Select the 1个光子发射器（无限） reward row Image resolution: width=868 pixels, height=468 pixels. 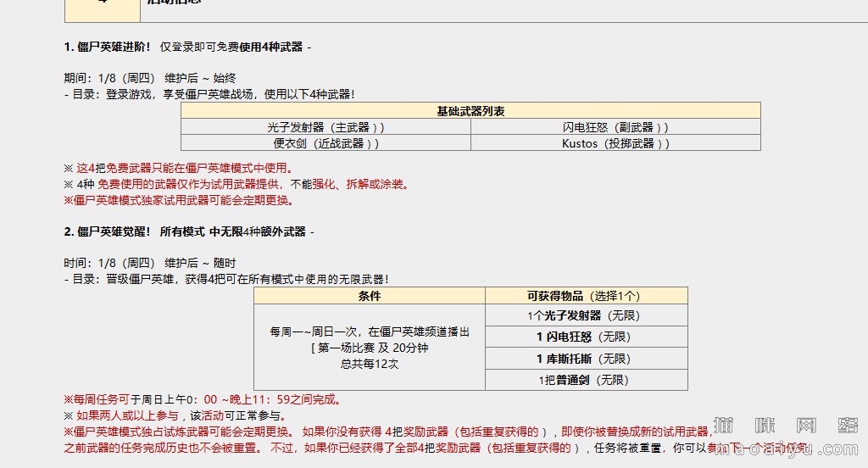coord(586,315)
